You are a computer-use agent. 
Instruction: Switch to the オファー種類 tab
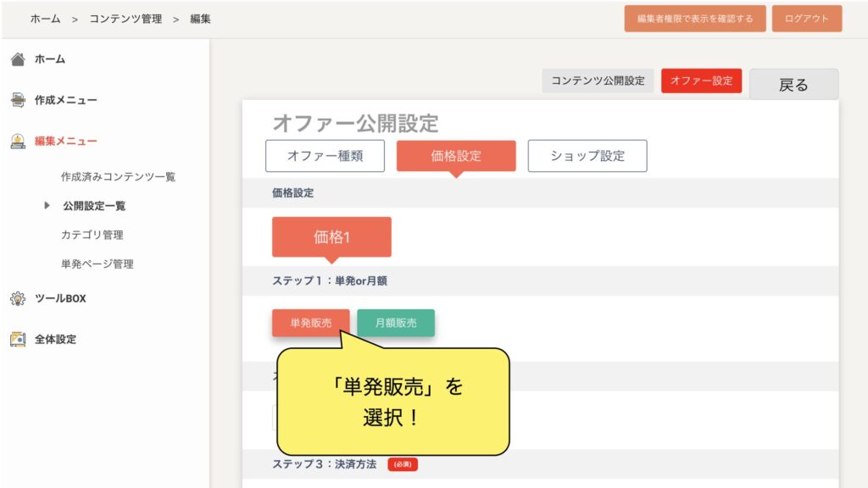click(325, 156)
